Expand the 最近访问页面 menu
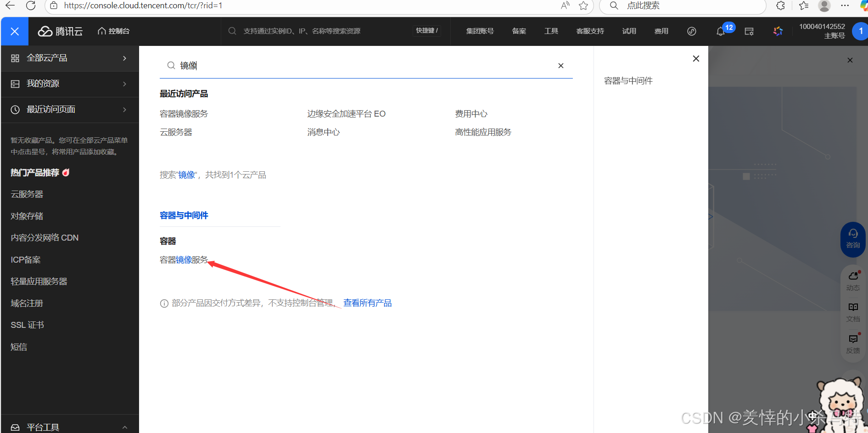The width and height of the screenshot is (868, 433). (x=70, y=110)
